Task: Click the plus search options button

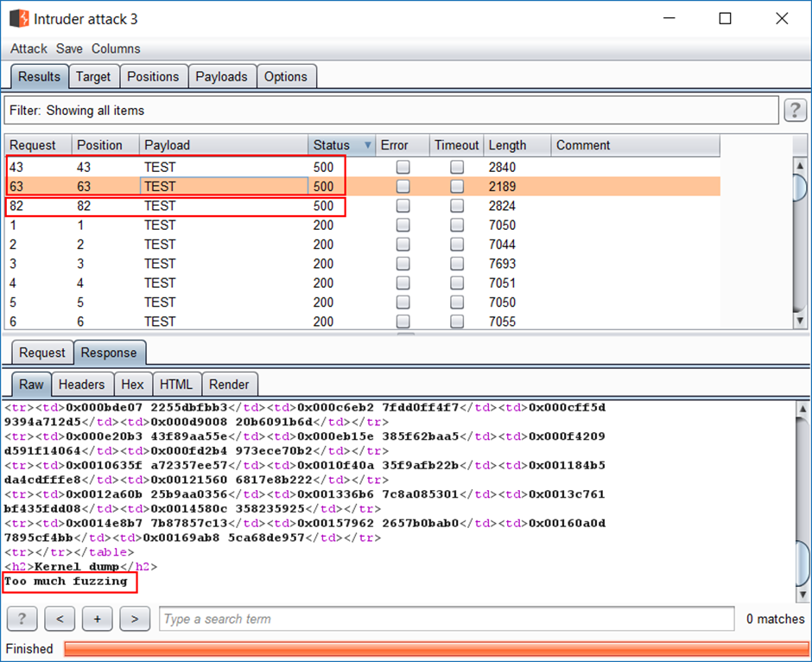Action: pyautogui.click(x=98, y=619)
